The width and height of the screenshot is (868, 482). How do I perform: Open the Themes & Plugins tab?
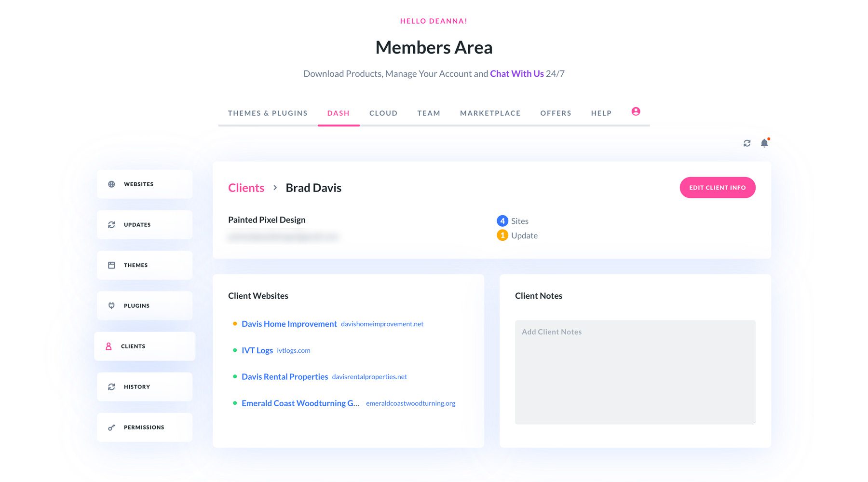pyautogui.click(x=268, y=113)
